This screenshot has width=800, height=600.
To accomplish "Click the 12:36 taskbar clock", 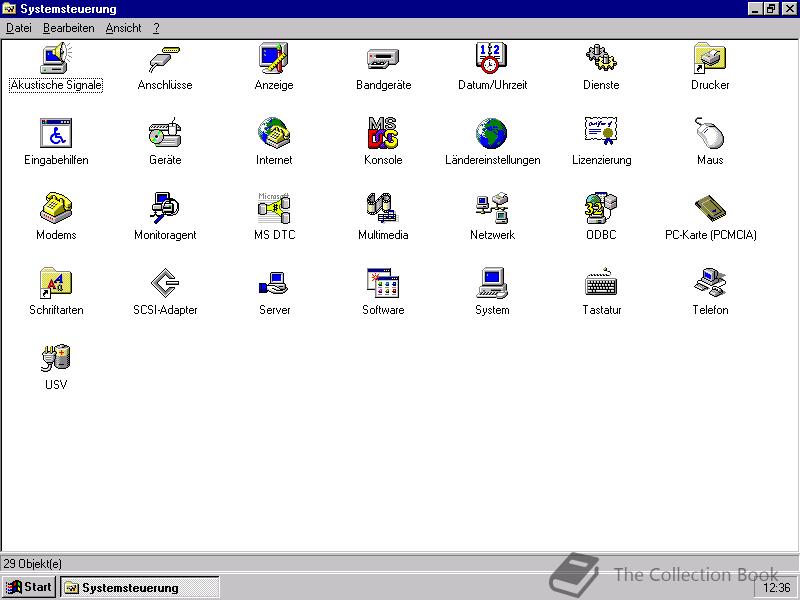I will coord(777,588).
